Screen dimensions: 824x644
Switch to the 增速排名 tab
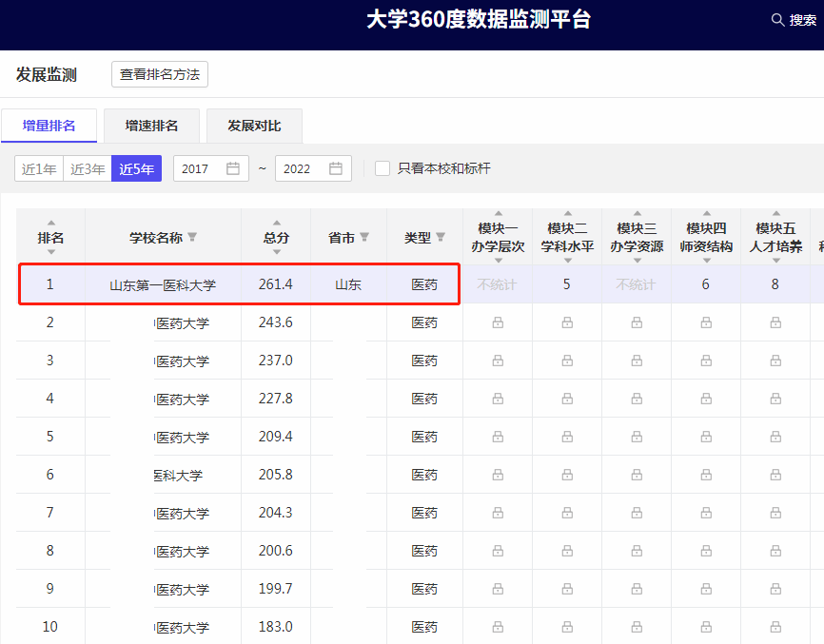point(152,126)
